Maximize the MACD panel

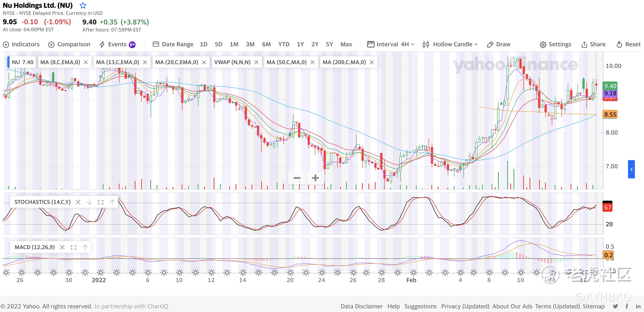[73, 247]
